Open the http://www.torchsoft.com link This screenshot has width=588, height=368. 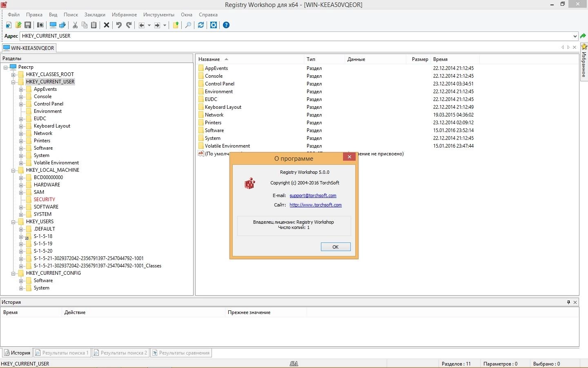(x=316, y=205)
